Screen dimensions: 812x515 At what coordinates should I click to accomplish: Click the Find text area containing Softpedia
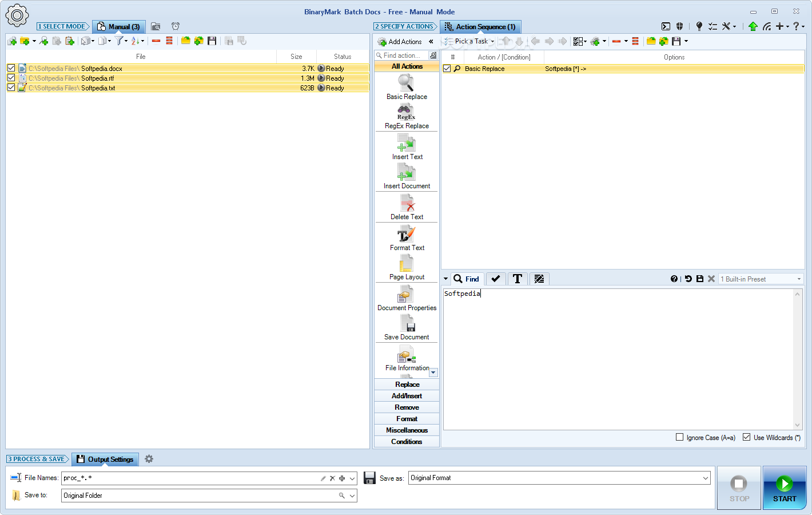point(618,359)
